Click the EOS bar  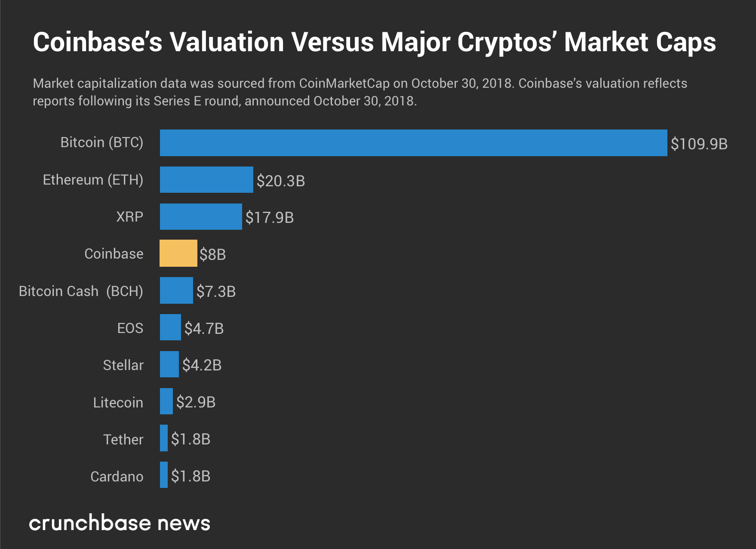[170, 327]
